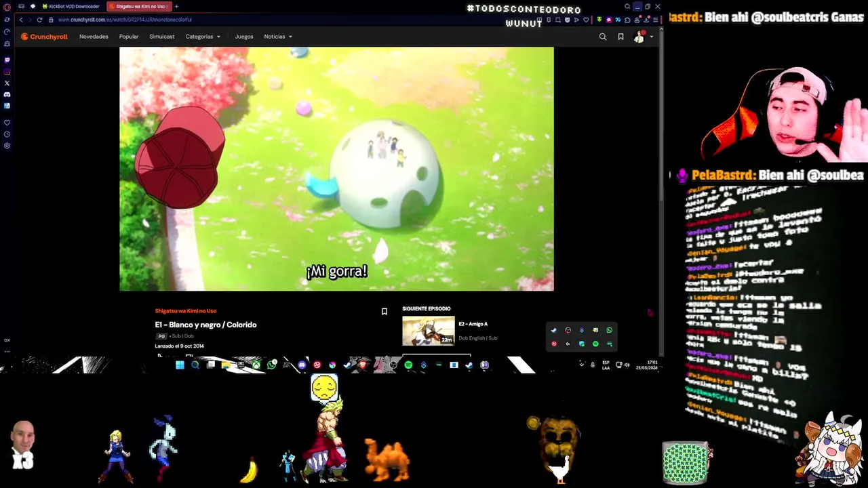Open Twitch in the Opera sidebar
The image size is (868, 488).
pos(7,60)
